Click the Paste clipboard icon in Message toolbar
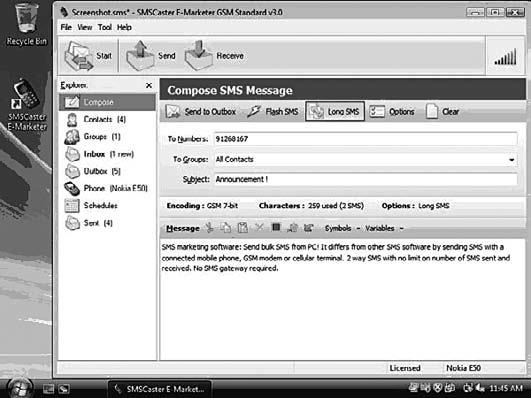The image size is (531, 398). [x=242, y=228]
